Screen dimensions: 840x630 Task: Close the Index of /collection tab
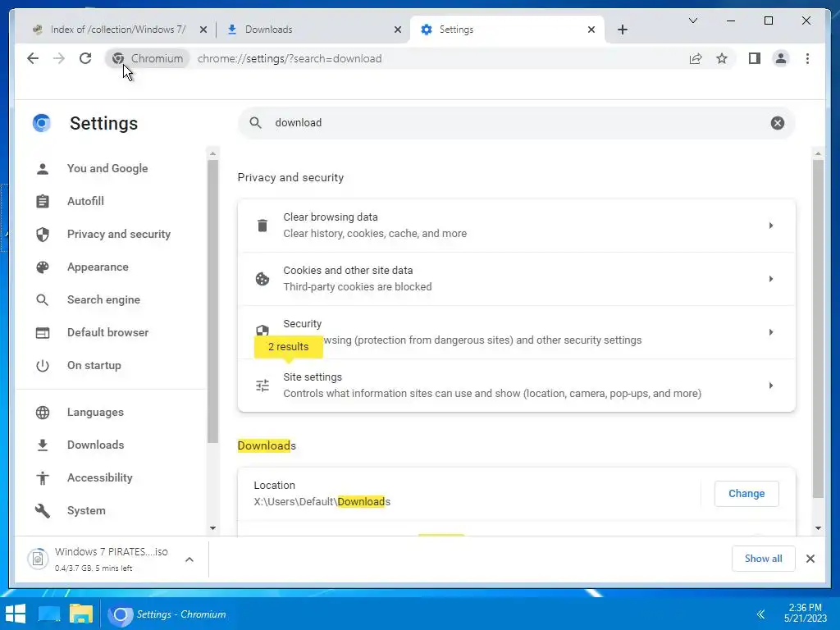(x=203, y=30)
